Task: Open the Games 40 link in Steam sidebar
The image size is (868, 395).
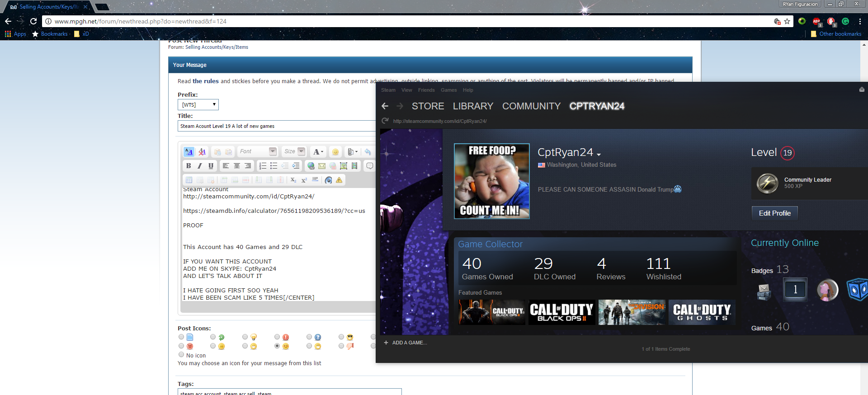Action: pyautogui.click(x=770, y=327)
